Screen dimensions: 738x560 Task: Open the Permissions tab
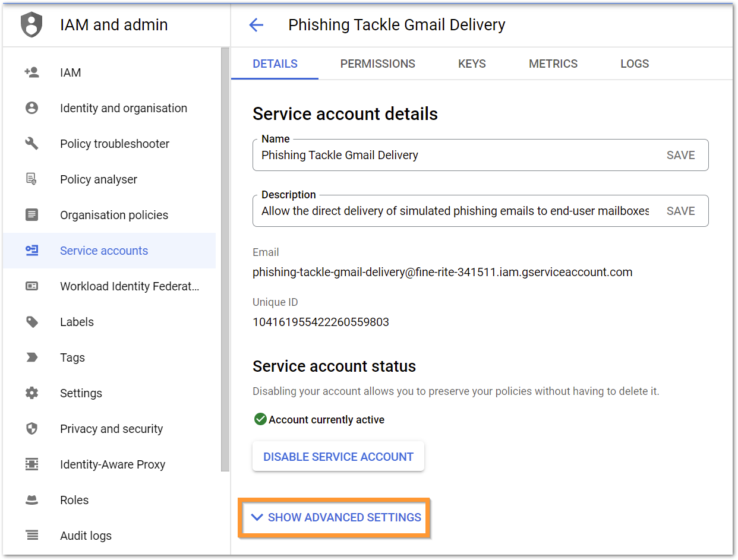pos(378,64)
